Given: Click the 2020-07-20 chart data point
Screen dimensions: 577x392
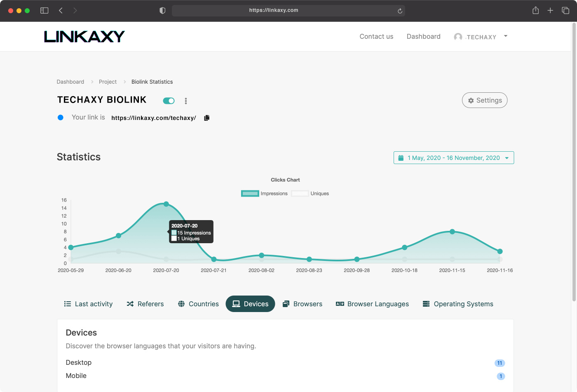Looking at the screenshot, I should 166,204.
